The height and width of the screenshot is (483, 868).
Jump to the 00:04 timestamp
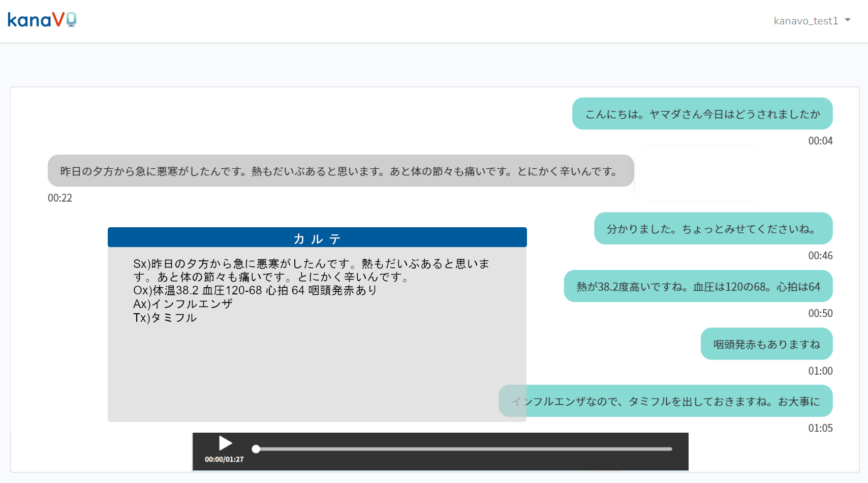click(820, 141)
